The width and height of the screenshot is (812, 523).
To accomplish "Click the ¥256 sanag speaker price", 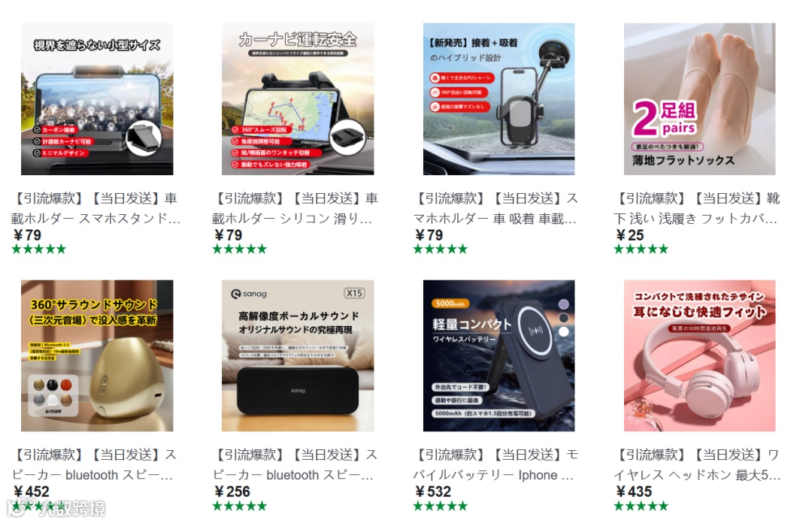I will coord(232,491).
